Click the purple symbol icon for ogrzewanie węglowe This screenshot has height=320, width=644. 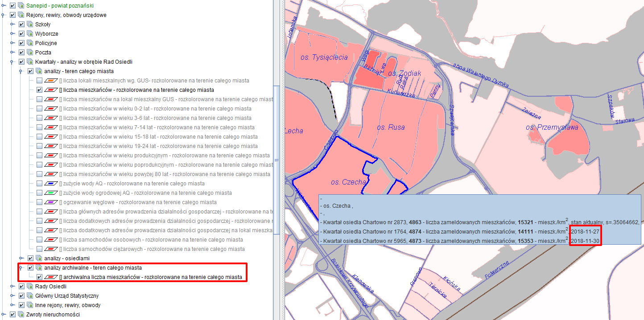[51, 202]
